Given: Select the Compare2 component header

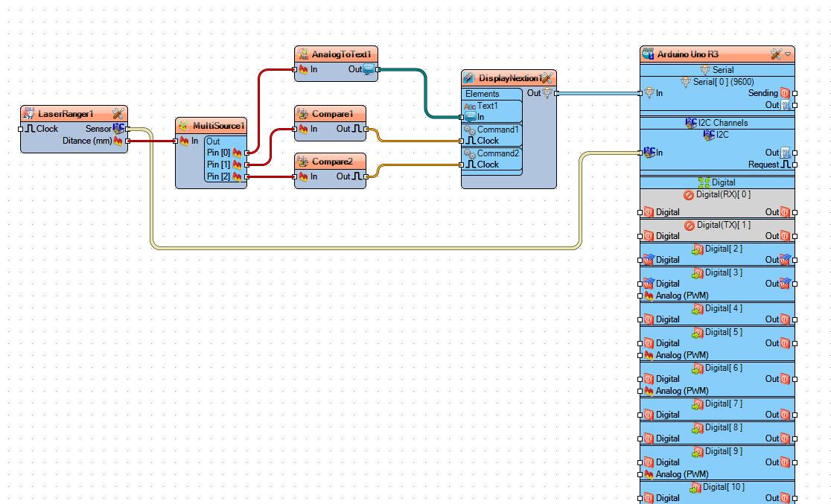Looking at the screenshot, I should click(x=330, y=161).
